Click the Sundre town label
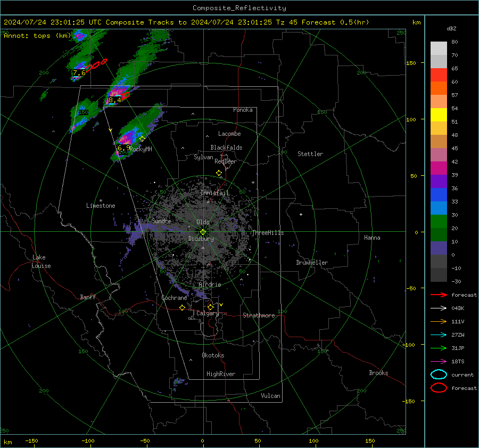The height and width of the screenshot is (448, 479). coord(161,221)
